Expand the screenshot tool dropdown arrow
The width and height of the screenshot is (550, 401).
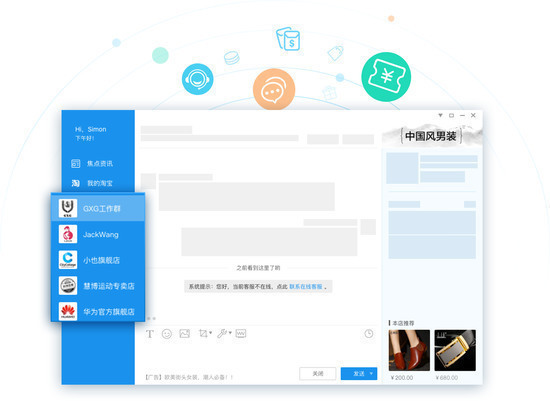coord(210,332)
